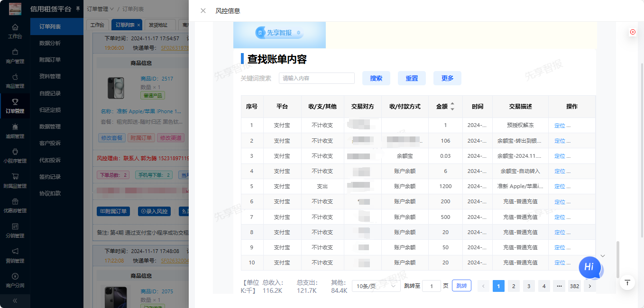Collapse the left sidebar with double-chevron

click(x=15, y=300)
